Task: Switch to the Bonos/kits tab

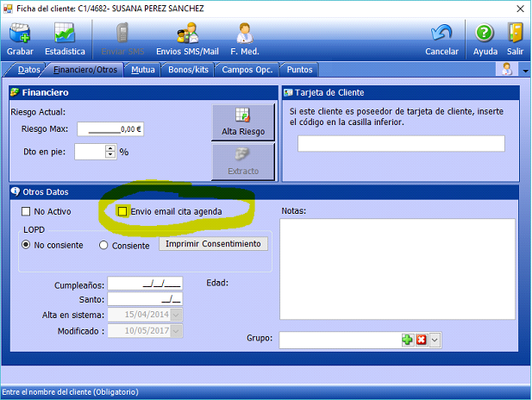Action: click(186, 70)
